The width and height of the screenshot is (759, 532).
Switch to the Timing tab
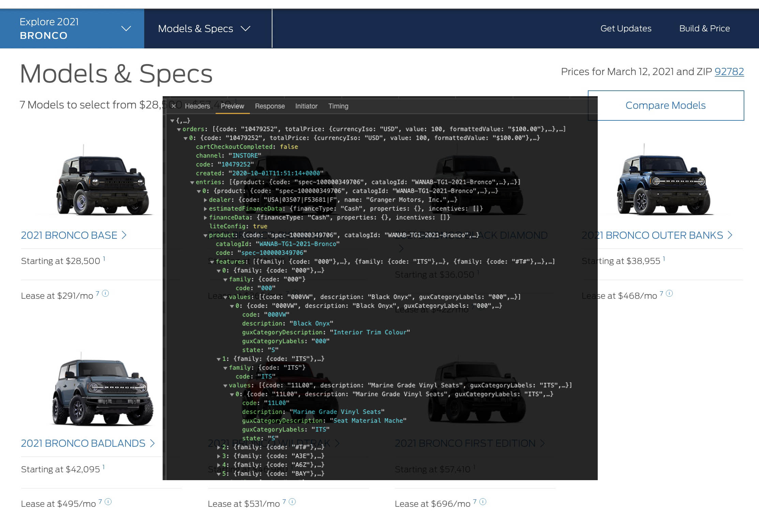(338, 106)
